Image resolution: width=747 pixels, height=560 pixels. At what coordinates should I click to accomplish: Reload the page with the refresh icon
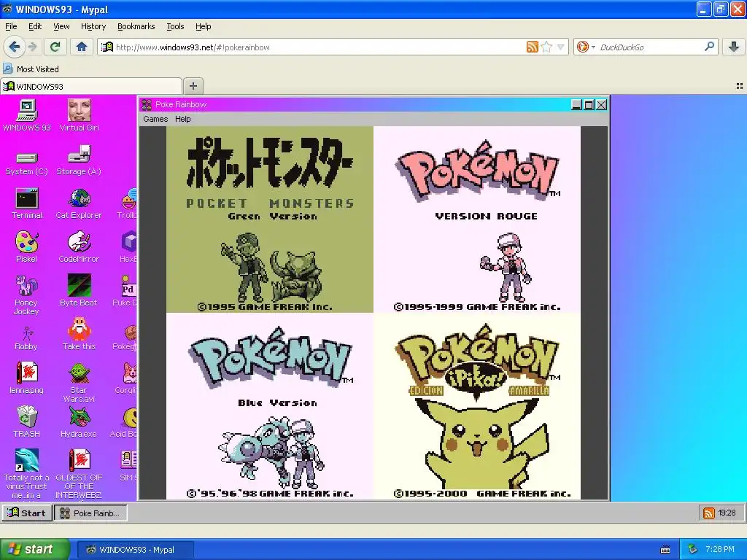(55, 47)
